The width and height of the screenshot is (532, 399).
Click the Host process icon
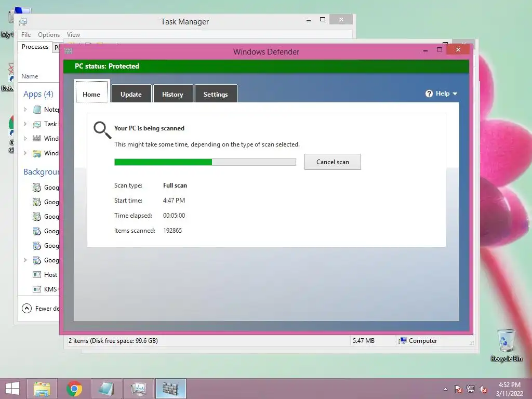pyautogui.click(x=37, y=274)
